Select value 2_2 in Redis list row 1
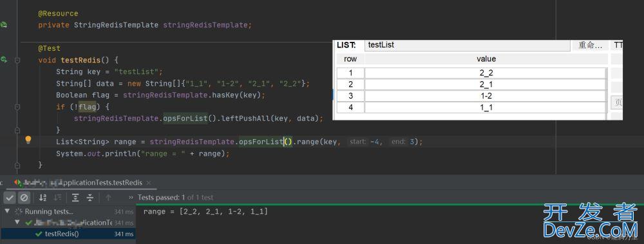644x244 pixels. pyautogui.click(x=486, y=73)
